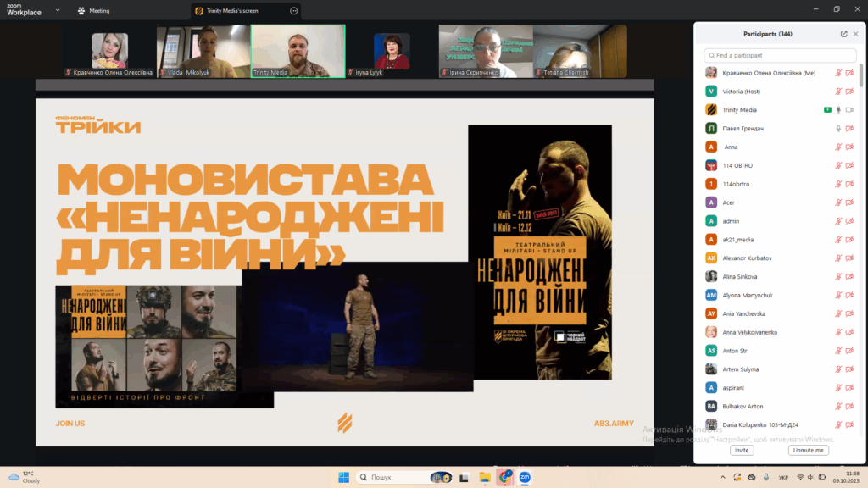Image resolution: width=868 pixels, height=488 pixels.
Task: Open more options for Trinity Media's screen
Action: coord(293,11)
